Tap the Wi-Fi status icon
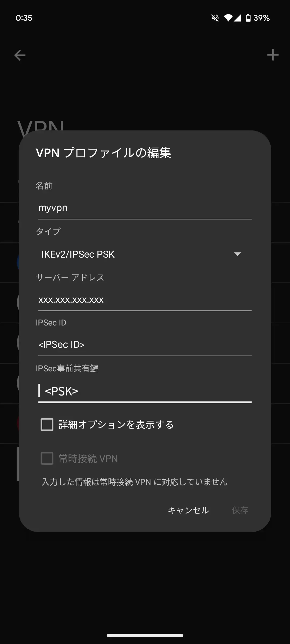This screenshot has width=290, height=644. tap(229, 18)
